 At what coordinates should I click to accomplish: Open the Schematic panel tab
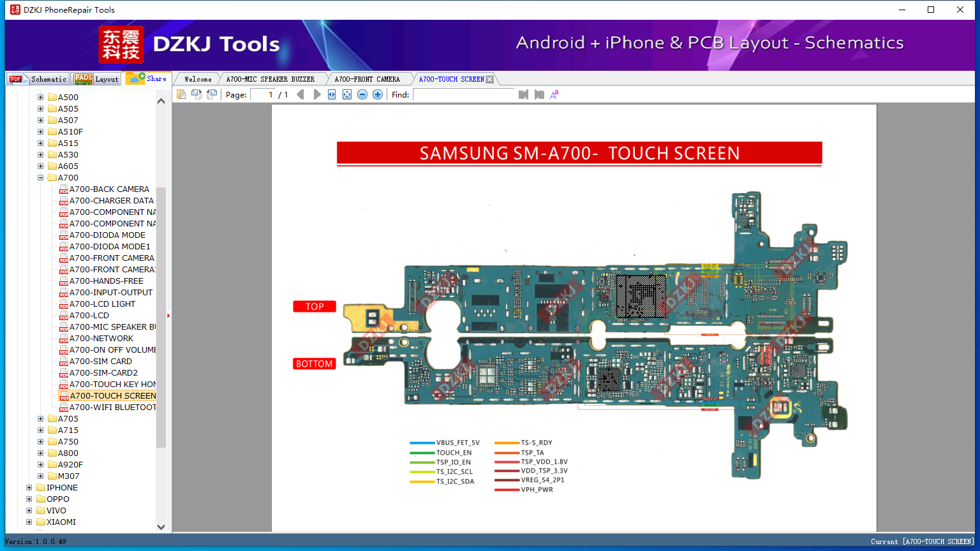click(x=38, y=78)
